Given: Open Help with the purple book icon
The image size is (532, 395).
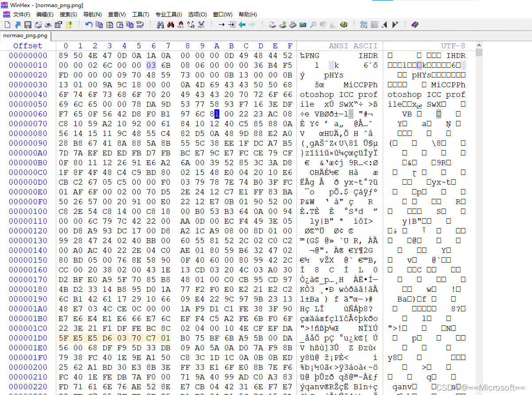Looking at the screenshot, I should (415, 25).
